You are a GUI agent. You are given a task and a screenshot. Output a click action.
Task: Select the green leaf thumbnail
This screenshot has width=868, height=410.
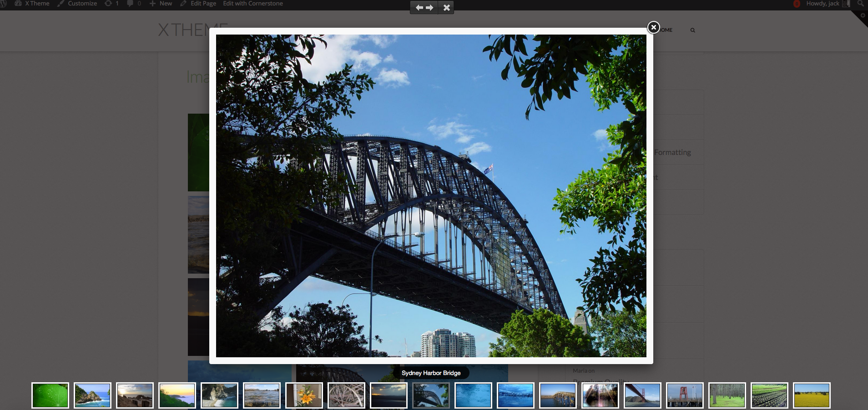[50, 395]
